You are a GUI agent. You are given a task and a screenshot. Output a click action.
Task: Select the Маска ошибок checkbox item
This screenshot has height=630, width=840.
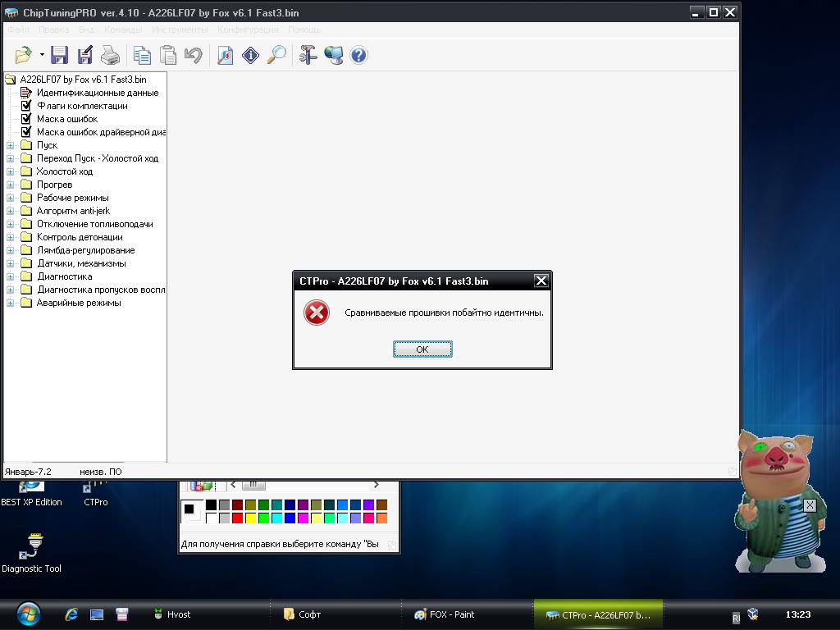(x=66, y=119)
